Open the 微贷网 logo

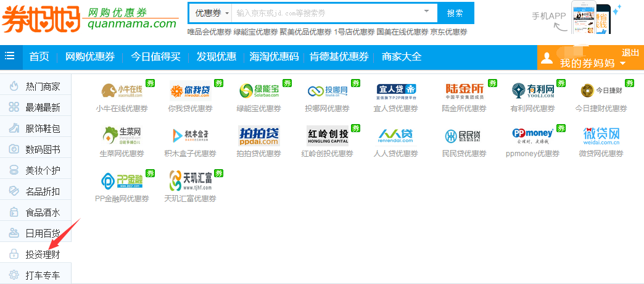[601, 136]
